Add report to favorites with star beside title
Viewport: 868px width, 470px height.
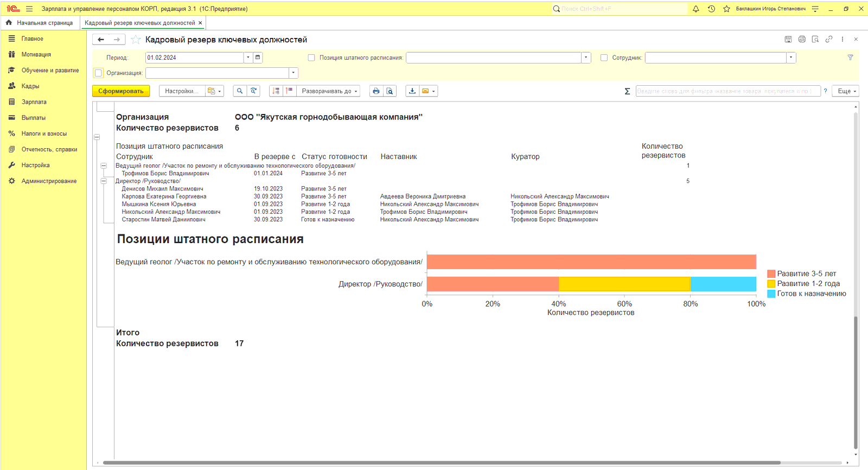pos(136,40)
